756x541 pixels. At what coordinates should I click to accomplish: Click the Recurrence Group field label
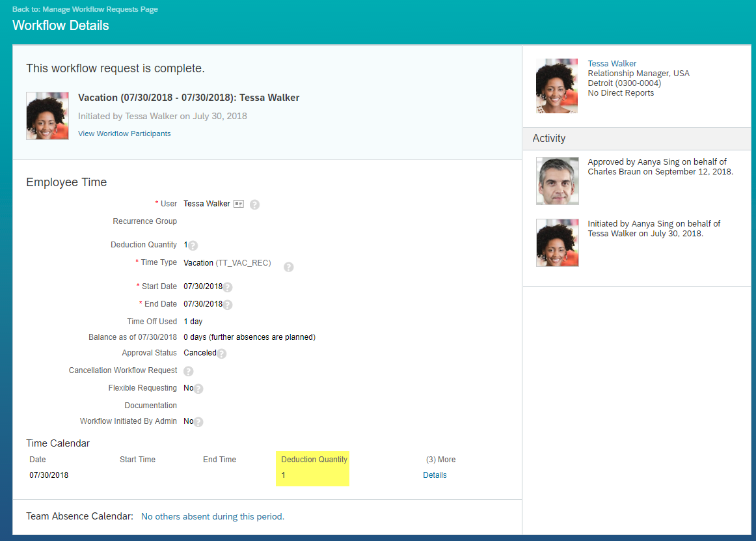144,221
